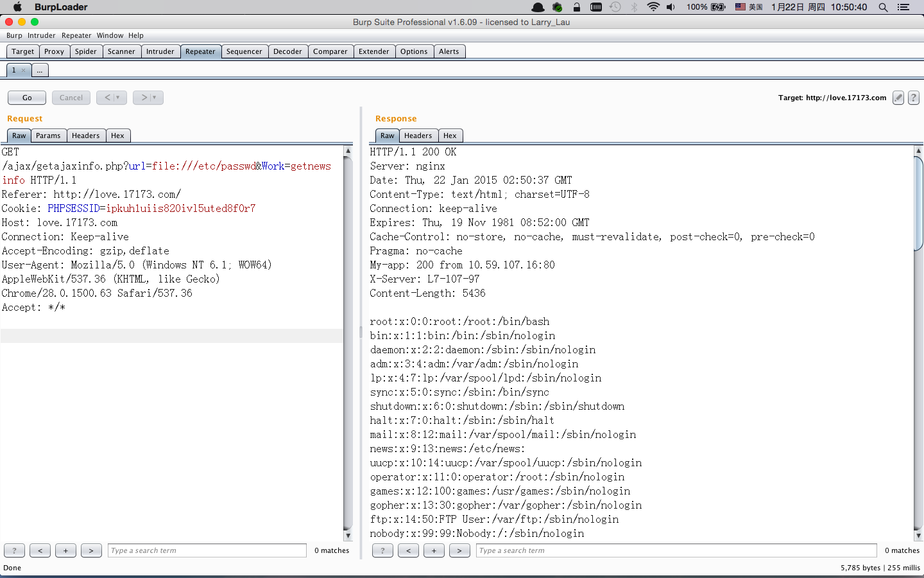Add a new Repeater tab with the ellipsis tab
Image resolution: width=924 pixels, height=578 pixels.
39,70
